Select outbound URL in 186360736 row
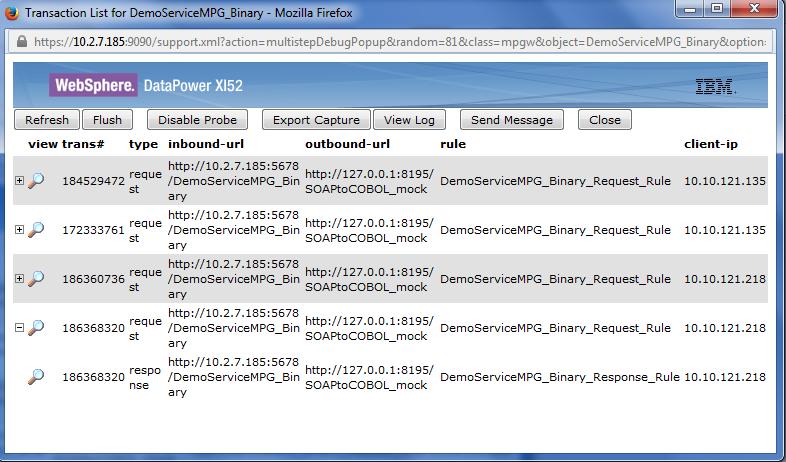786x462 pixels. (369, 279)
